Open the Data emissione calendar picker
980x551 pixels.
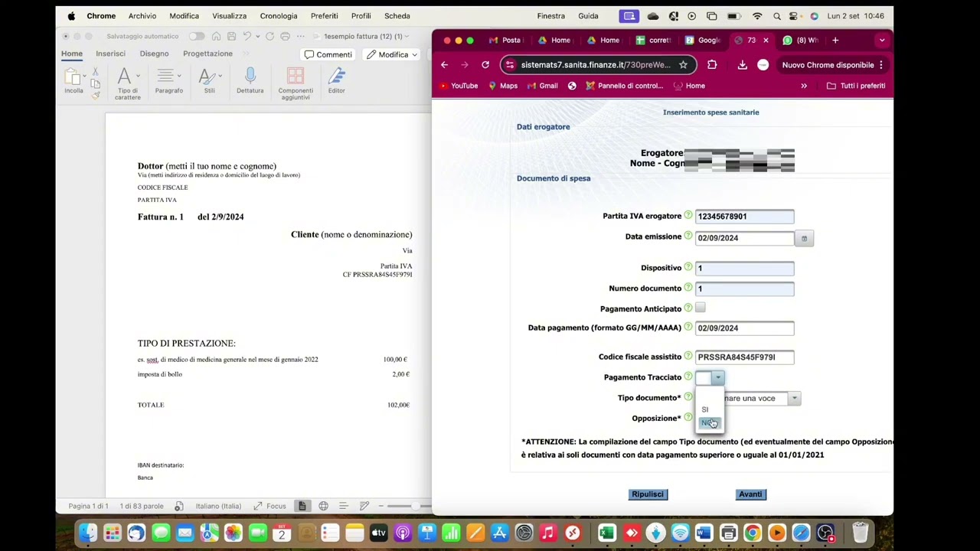(x=804, y=239)
